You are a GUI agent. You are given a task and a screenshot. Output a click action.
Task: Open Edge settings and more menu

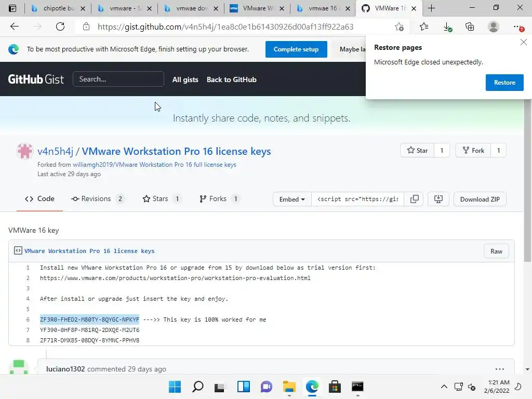point(518,27)
